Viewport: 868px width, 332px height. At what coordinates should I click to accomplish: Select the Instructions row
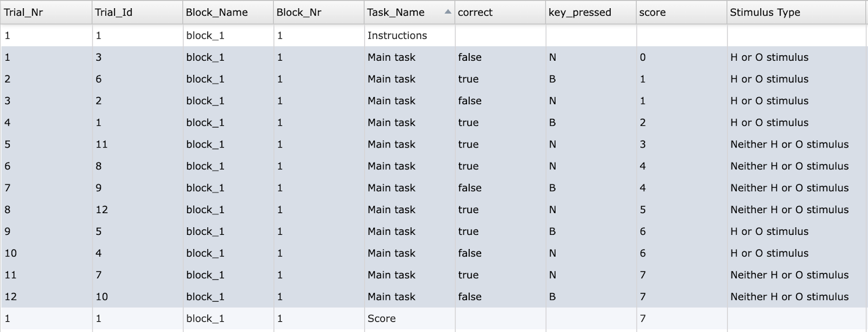point(434,35)
